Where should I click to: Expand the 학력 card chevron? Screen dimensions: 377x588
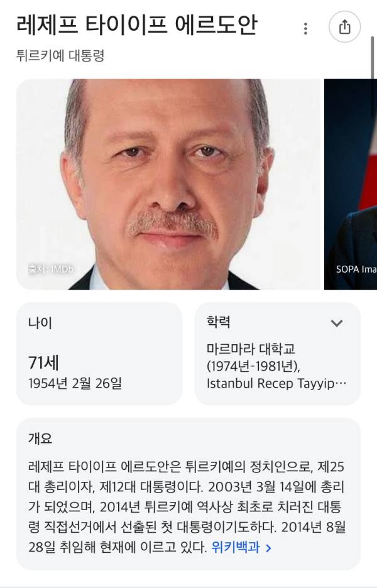[x=337, y=323]
